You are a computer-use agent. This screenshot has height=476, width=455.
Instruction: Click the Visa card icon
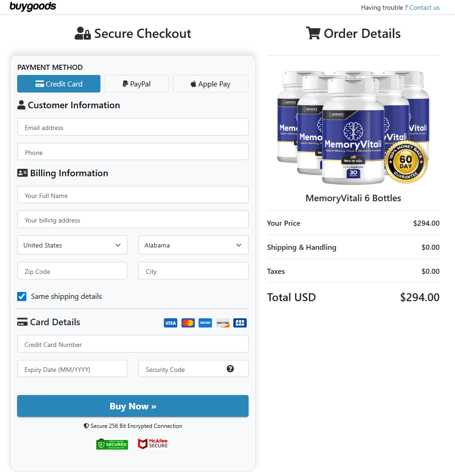170,322
